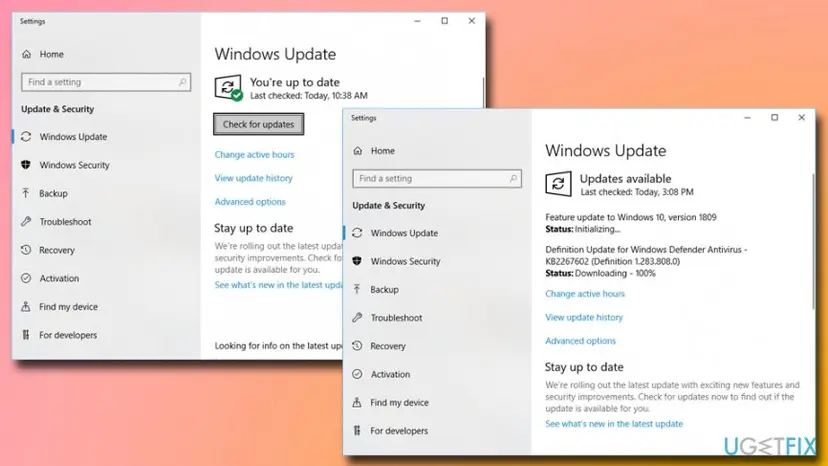Click Find a setting field in back window

[106, 82]
